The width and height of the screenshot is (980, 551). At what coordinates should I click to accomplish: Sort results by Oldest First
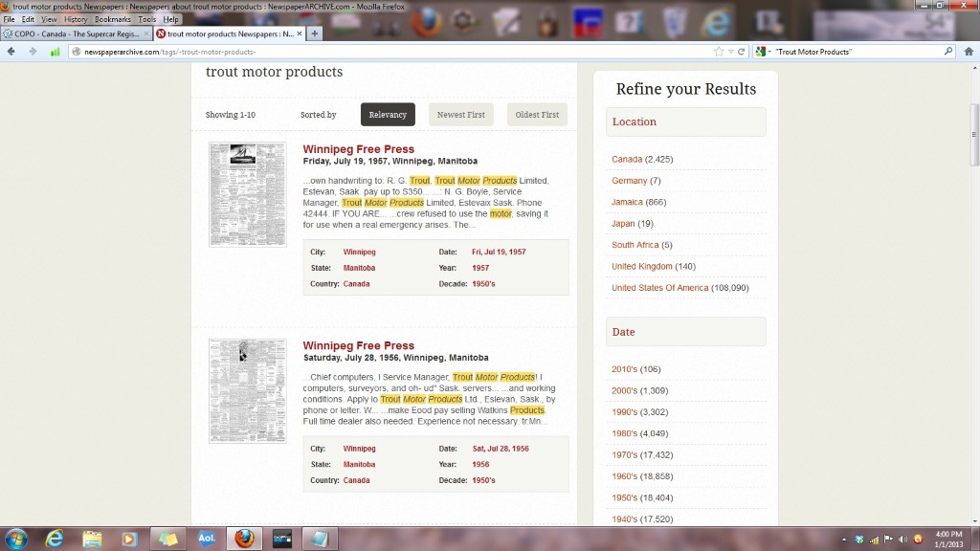pos(537,115)
